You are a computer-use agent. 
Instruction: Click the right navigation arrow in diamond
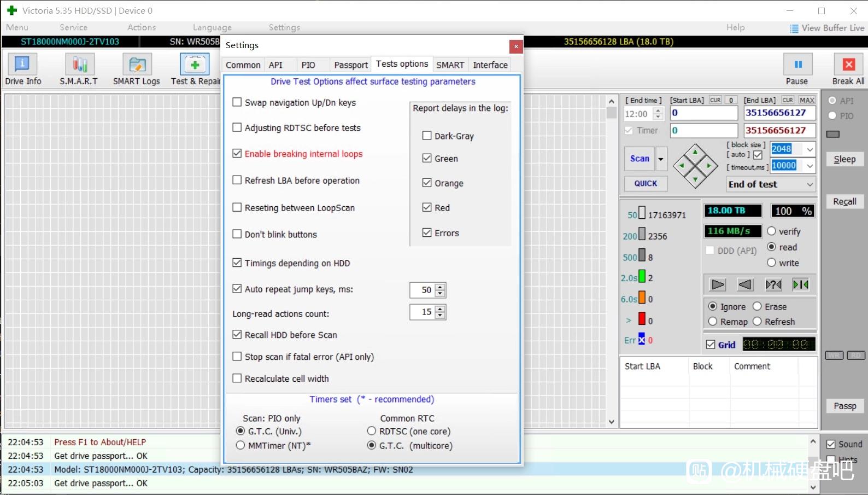pyautogui.click(x=709, y=166)
